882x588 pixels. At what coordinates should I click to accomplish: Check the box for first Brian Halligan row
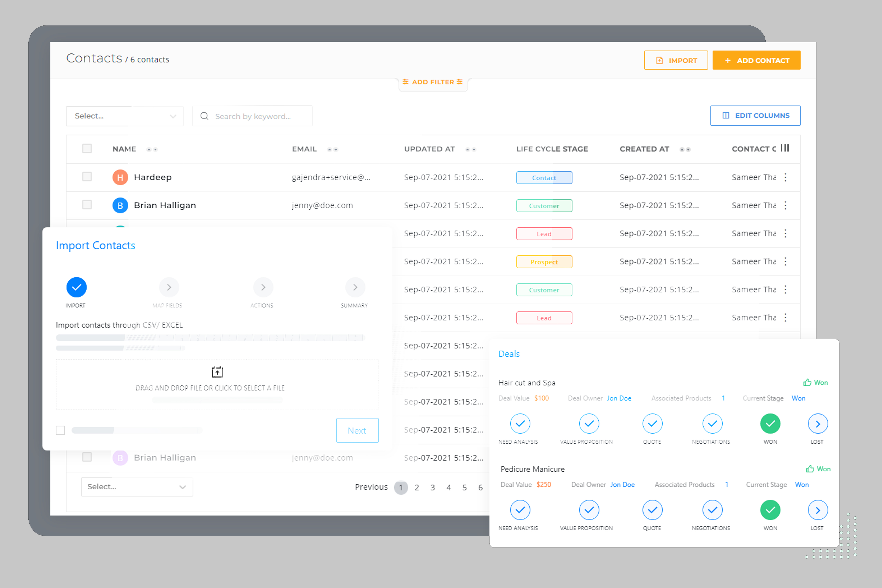(87, 205)
